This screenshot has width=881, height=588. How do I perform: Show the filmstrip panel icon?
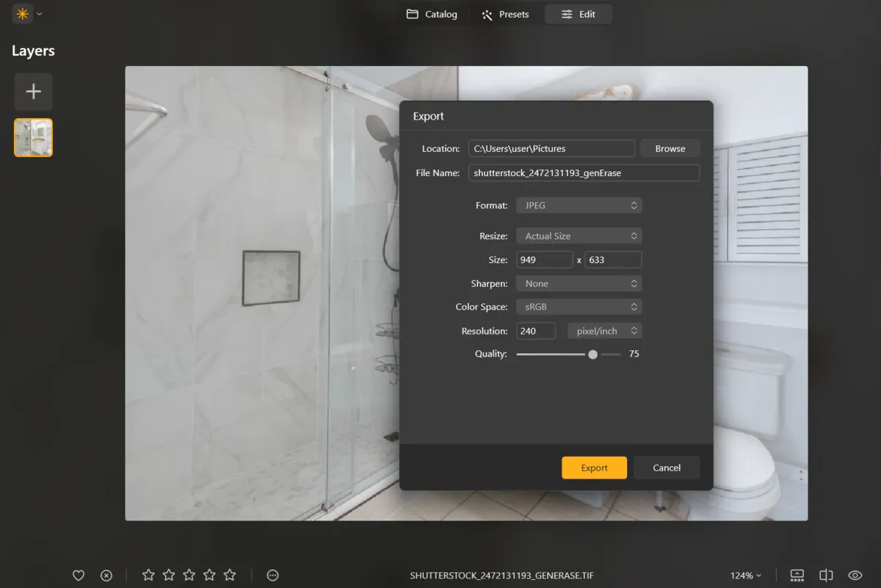[796, 575]
